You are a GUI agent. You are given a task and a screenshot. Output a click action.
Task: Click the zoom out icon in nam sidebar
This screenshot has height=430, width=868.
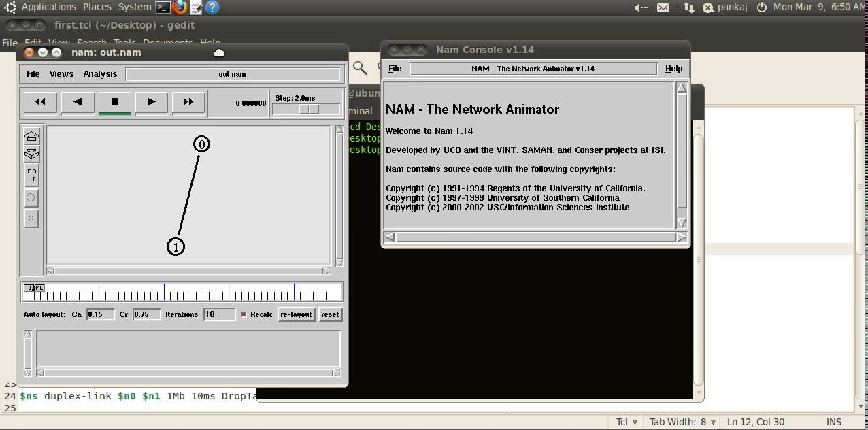click(31, 154)
